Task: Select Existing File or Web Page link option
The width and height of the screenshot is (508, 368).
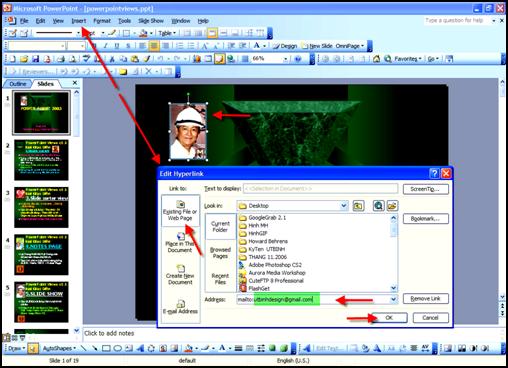Action: (180, 211)
